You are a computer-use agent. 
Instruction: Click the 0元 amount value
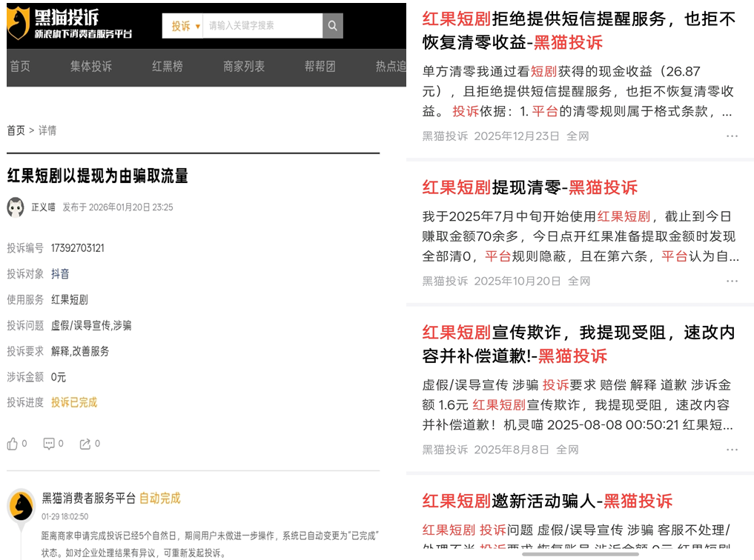tap(58, 377)
